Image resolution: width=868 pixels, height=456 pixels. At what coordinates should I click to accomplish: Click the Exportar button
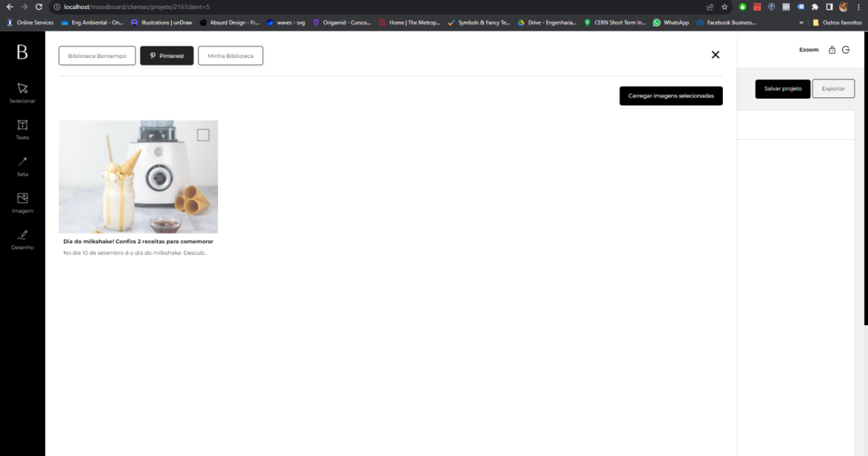coord(833,89)
